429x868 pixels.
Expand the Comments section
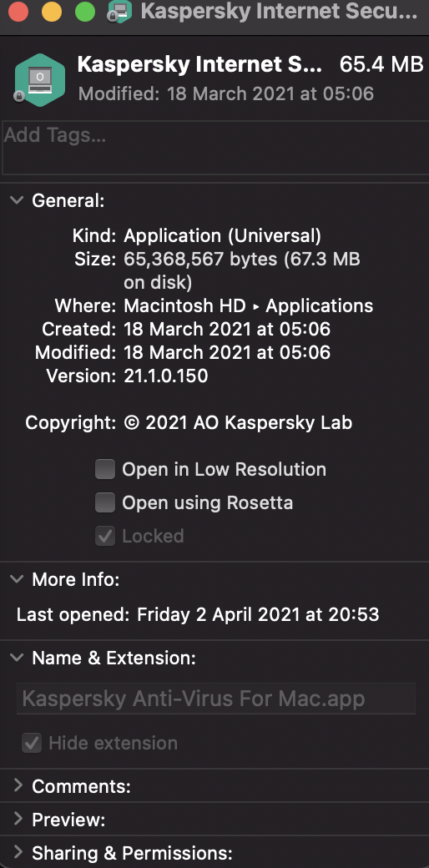[18, 785]
